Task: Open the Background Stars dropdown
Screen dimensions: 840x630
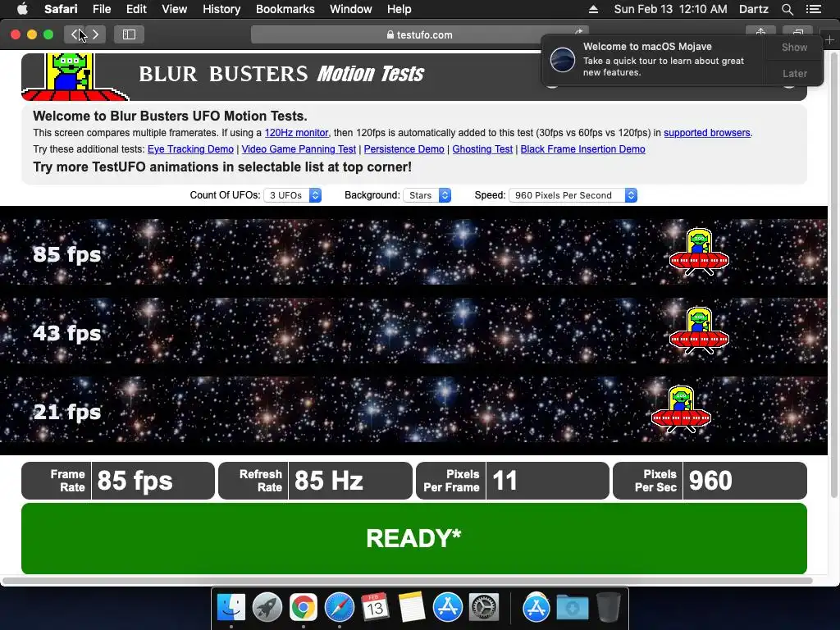Action: coord(427,195)
